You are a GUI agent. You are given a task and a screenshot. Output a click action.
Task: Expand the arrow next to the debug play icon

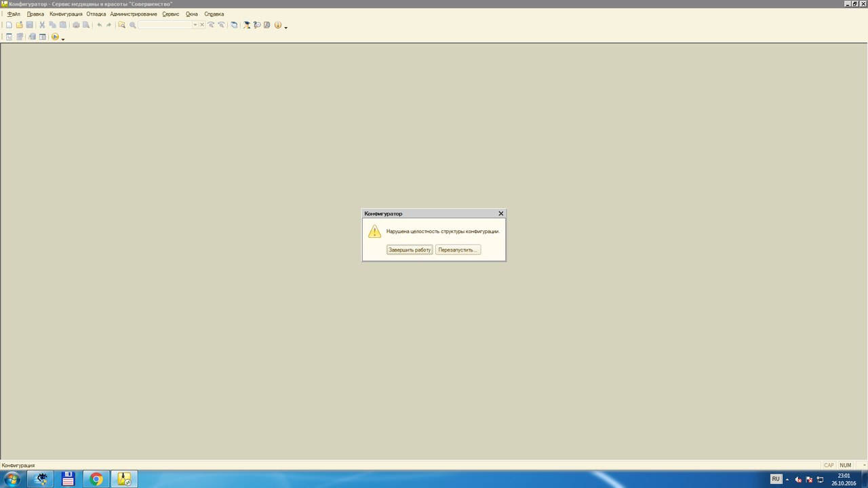pyautogui.click(x=63, y=39)
